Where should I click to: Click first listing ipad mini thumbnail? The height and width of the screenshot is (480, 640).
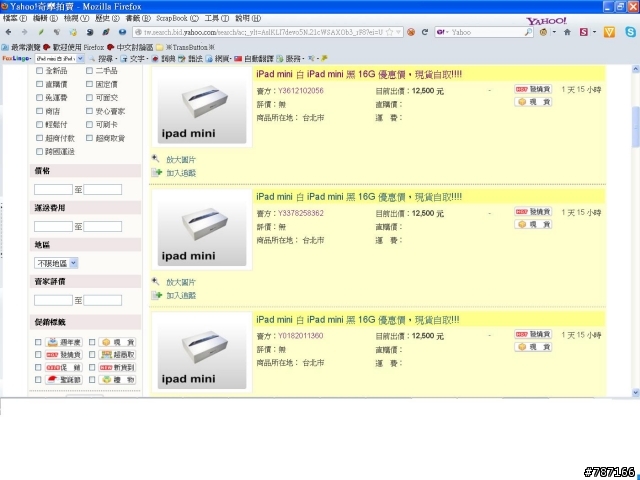202,107
